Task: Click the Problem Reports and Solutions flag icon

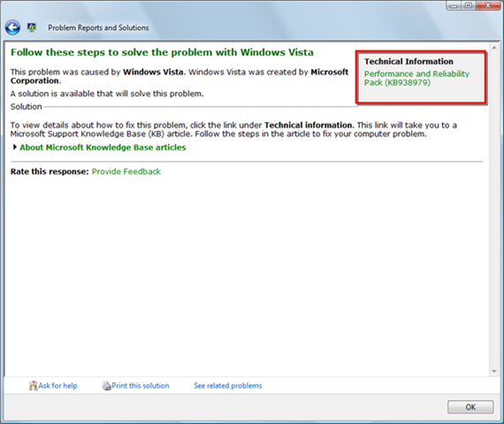Action: (x=32, y=27)
